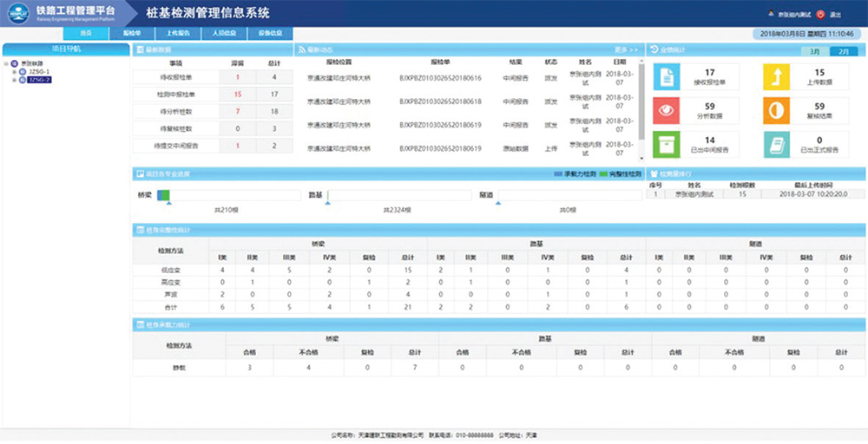Switch statistics to the 2月 tab

point(842,51)
